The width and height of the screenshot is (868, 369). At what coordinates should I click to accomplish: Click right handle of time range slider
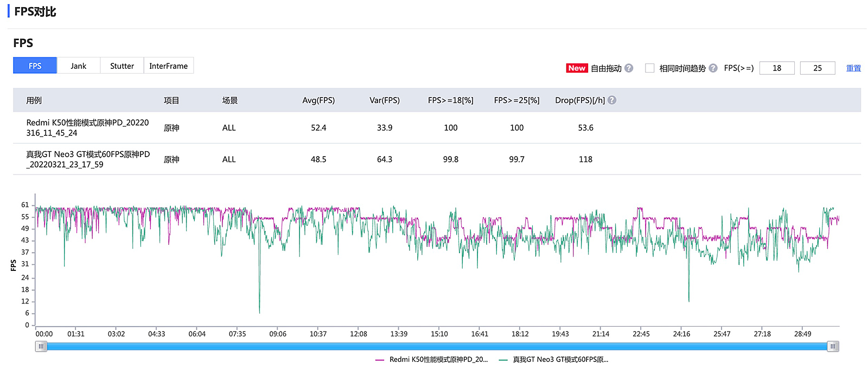click(x=833, y=346)
